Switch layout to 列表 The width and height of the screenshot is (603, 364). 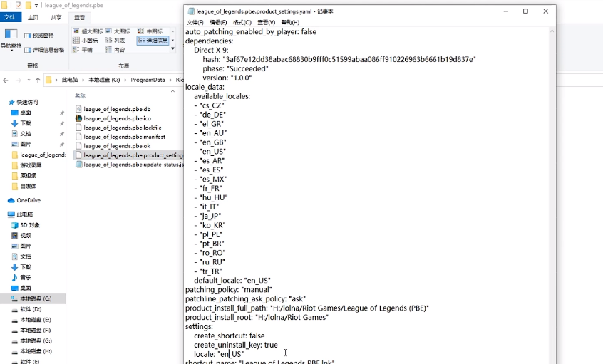point(115,41)
